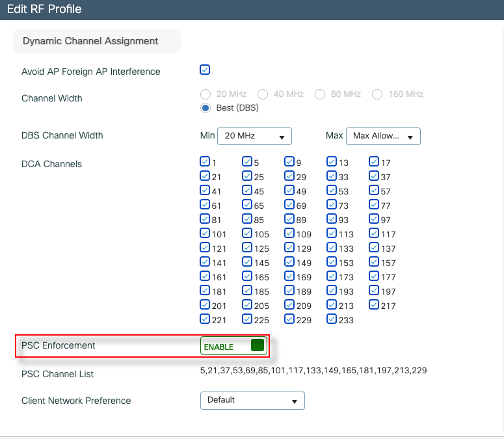The image size is (504, 439).
Task: Deselect DCA channel 53 checkbox
Action: [x=332, y=190]
